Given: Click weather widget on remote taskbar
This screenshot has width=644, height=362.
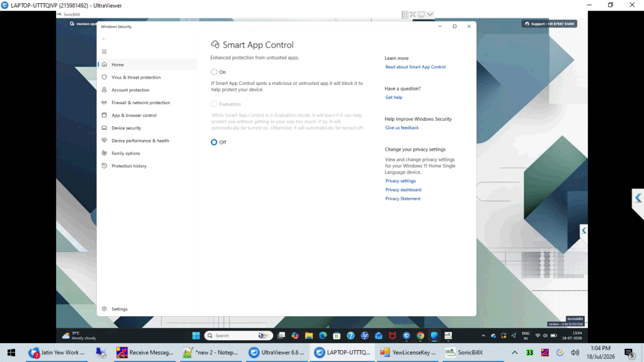Looking at the screenshot, I should tap(79, 336).
